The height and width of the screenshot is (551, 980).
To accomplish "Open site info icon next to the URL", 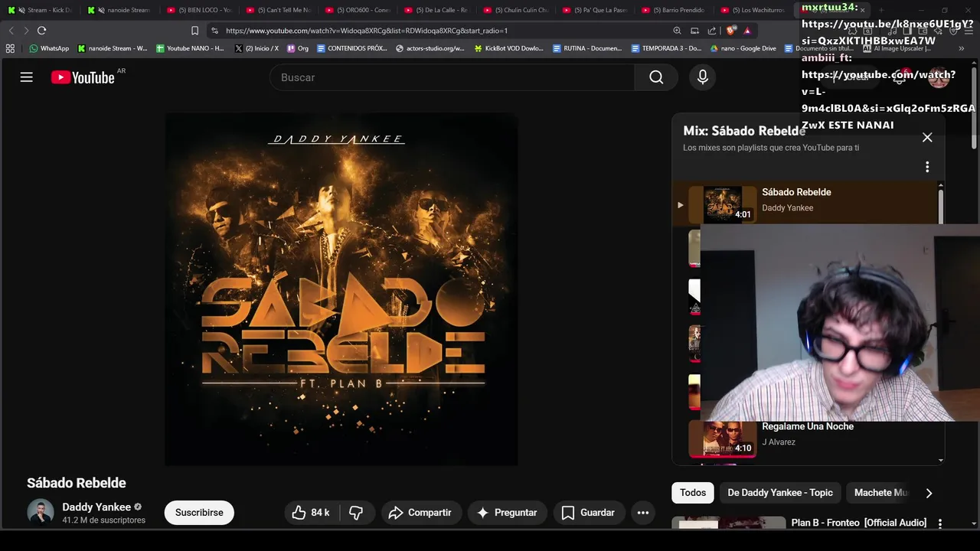I will 214,31.
